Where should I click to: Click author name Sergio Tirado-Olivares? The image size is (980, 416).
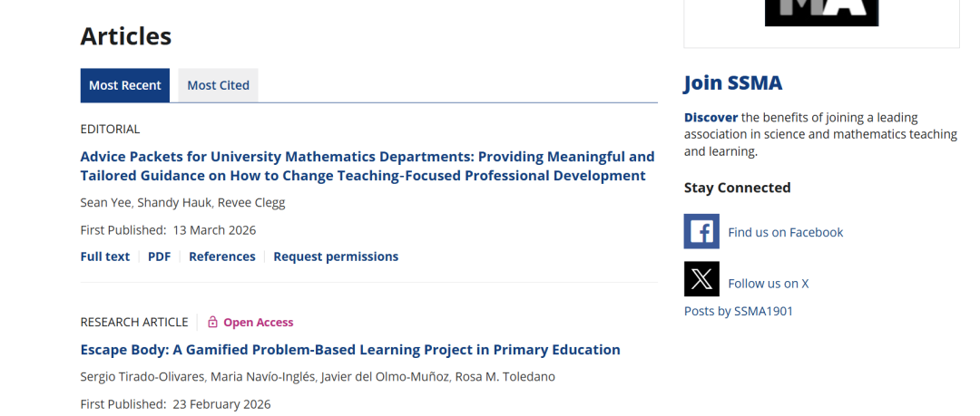click(144, 376)
